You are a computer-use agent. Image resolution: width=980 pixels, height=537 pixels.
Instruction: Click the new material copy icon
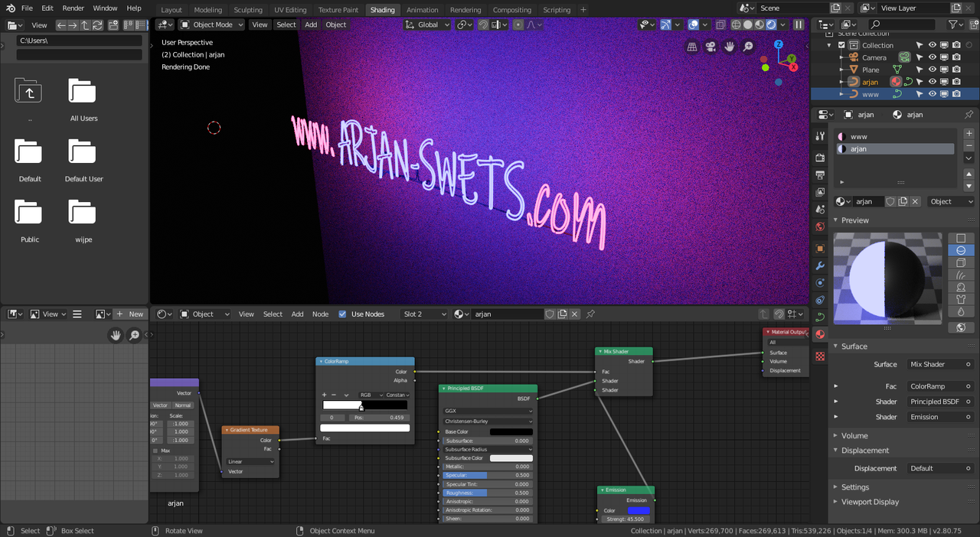[x=903, y=201]
